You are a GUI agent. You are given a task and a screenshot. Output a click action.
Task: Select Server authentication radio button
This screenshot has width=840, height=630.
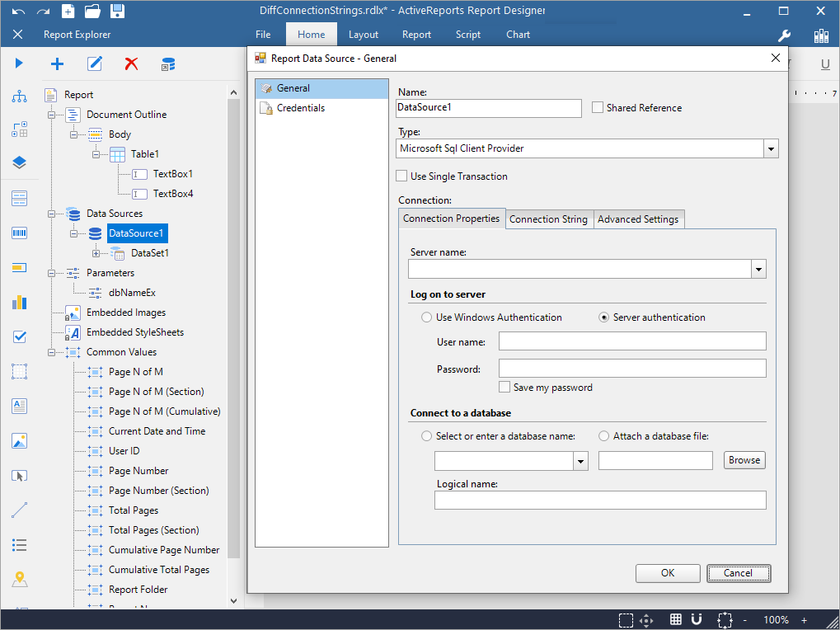603,317
